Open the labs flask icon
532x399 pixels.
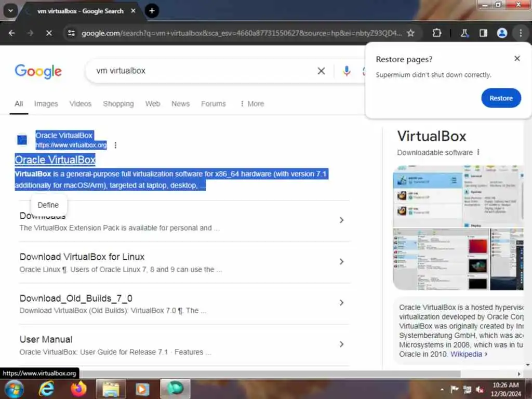click(x=464, y=33)
